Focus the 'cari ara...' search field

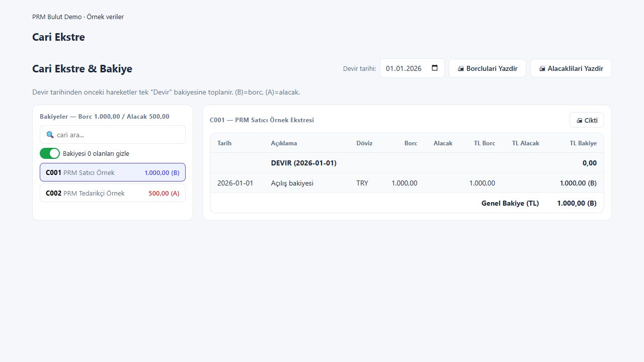[113, 135]
